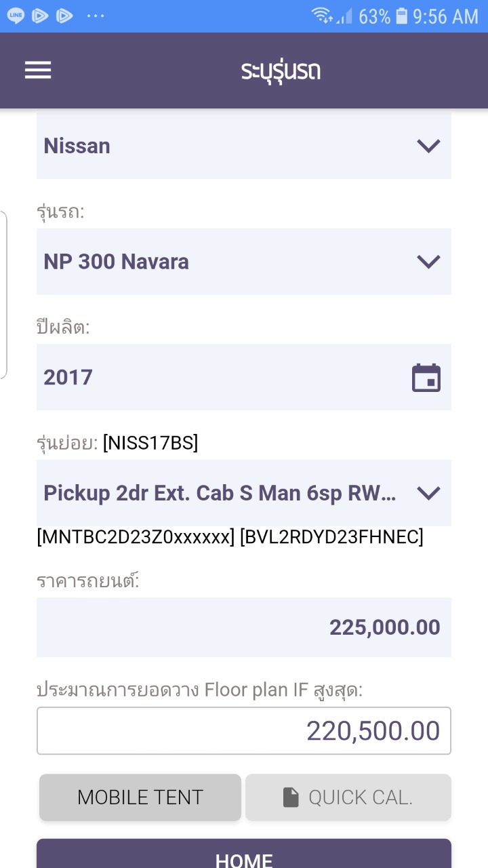Open the hamburger navigation menu
The width and height of the screenshot is (488, 868).
pyautogui.click(x=38, y=71)
